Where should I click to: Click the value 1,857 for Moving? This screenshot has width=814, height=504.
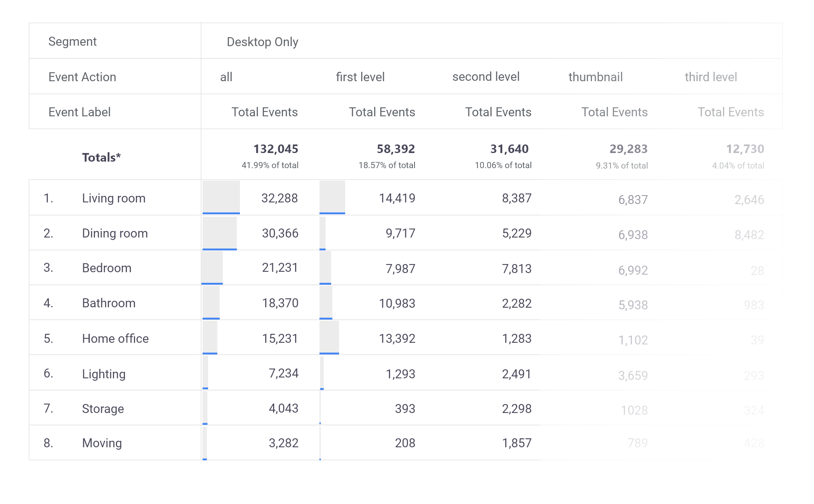click(x=517, y=443)
